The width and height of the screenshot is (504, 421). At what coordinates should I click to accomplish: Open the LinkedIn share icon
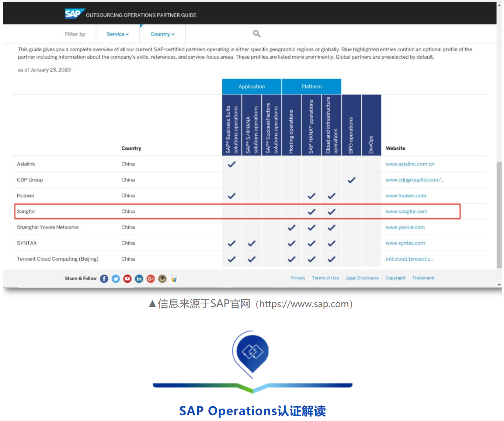139,279
